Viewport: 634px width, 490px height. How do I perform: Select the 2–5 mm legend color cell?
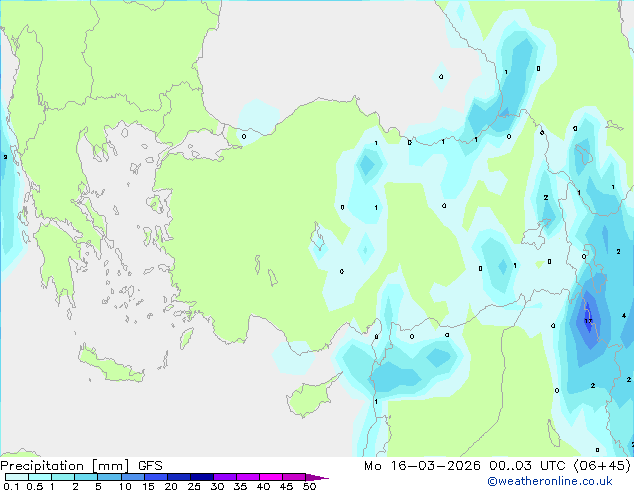[x=86, y=477]
